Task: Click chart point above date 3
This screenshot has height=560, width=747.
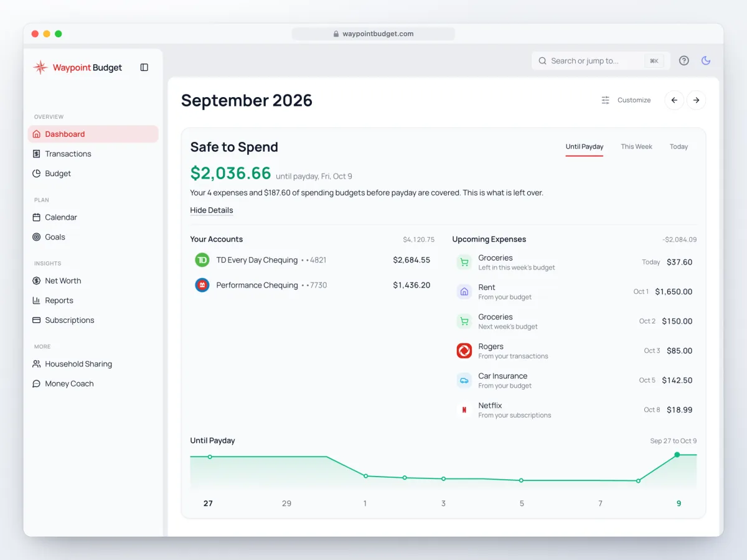Action: click(x=443, y=479)
